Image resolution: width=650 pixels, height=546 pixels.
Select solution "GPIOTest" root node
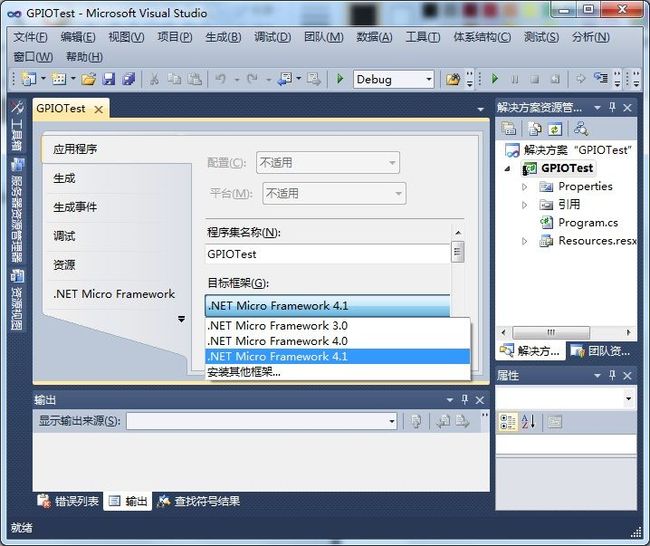(568, 150)
